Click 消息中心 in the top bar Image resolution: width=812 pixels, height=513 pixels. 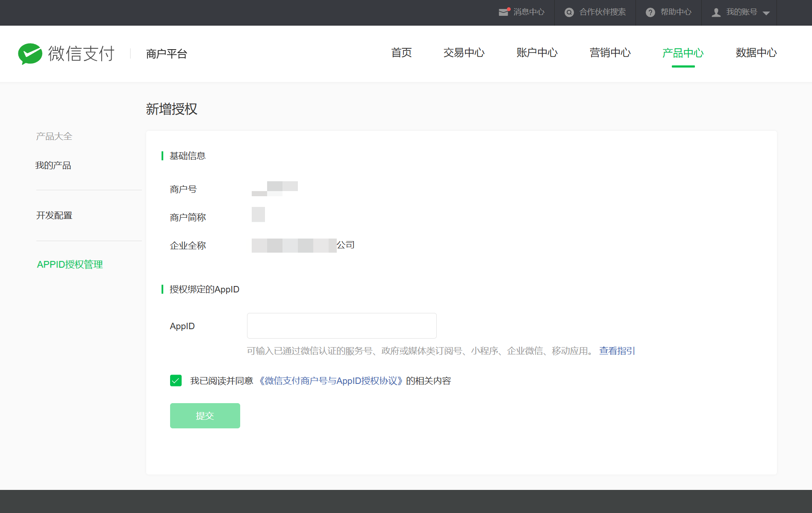(529, 12)
